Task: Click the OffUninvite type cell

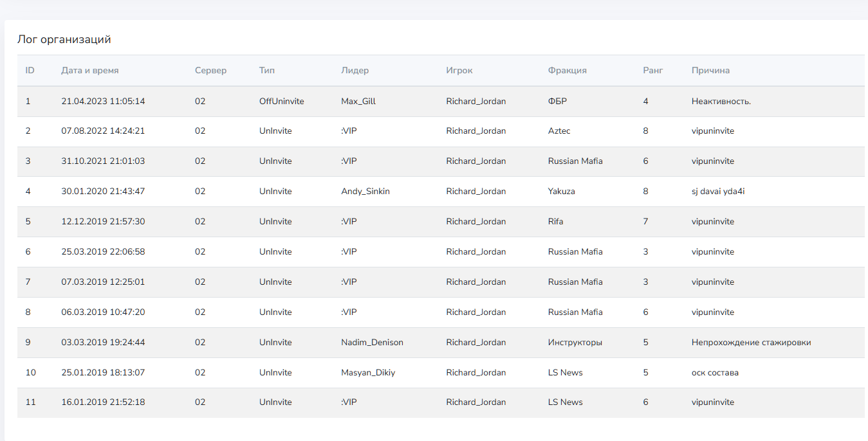Action: (281, 102)
